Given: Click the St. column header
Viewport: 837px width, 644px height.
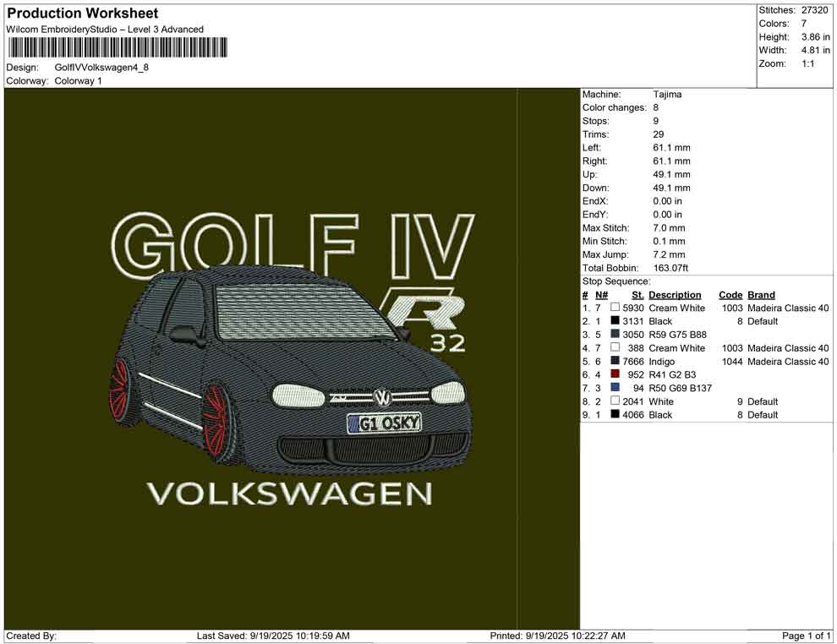Looking at the screenshot, I should 637,295.
